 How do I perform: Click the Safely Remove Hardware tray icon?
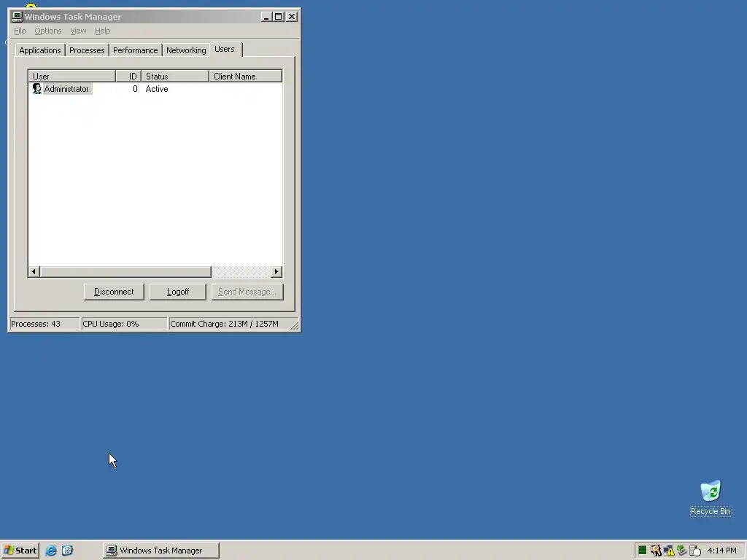682,551
